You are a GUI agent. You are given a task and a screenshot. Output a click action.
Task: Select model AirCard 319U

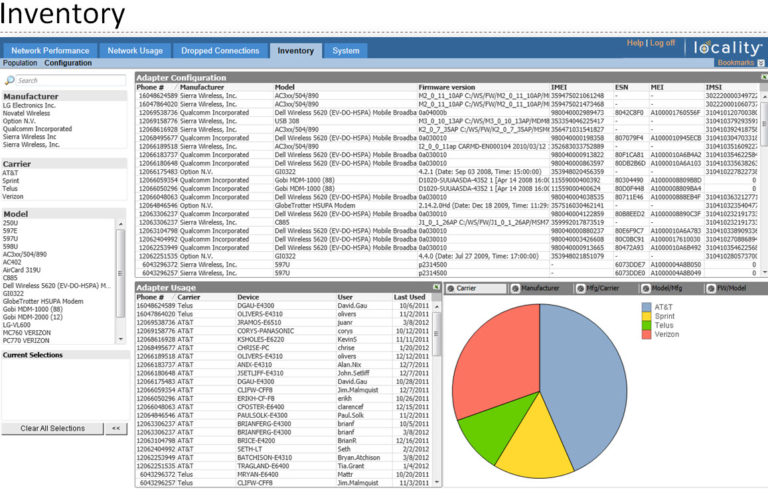tap(22, 270)
